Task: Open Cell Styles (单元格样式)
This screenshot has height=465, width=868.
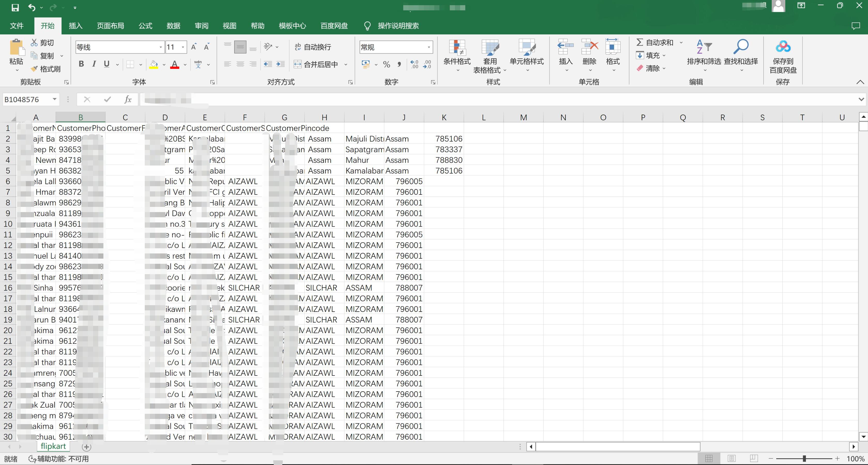Action: (527, 56)
